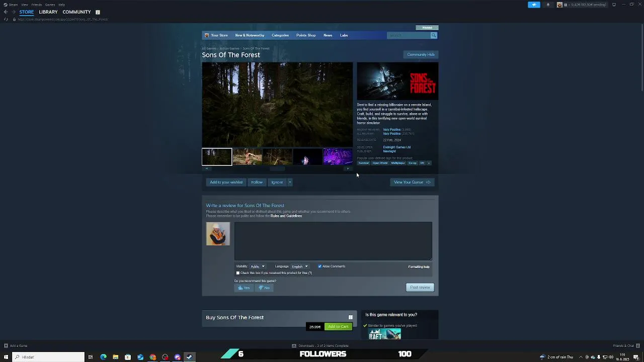Expand more tags with the plus button
Image resolution: width=644 pixels, height=362 pixels.
click(x=429, y=163)
